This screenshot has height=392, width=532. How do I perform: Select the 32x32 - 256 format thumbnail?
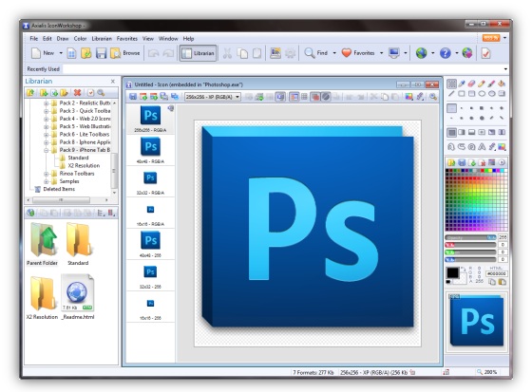click(x=150, y=275)
